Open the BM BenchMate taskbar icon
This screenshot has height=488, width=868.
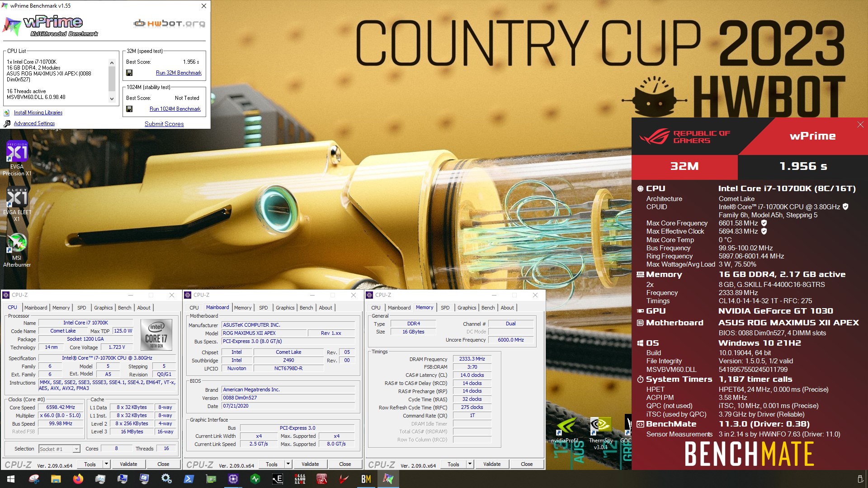[366, 479]
